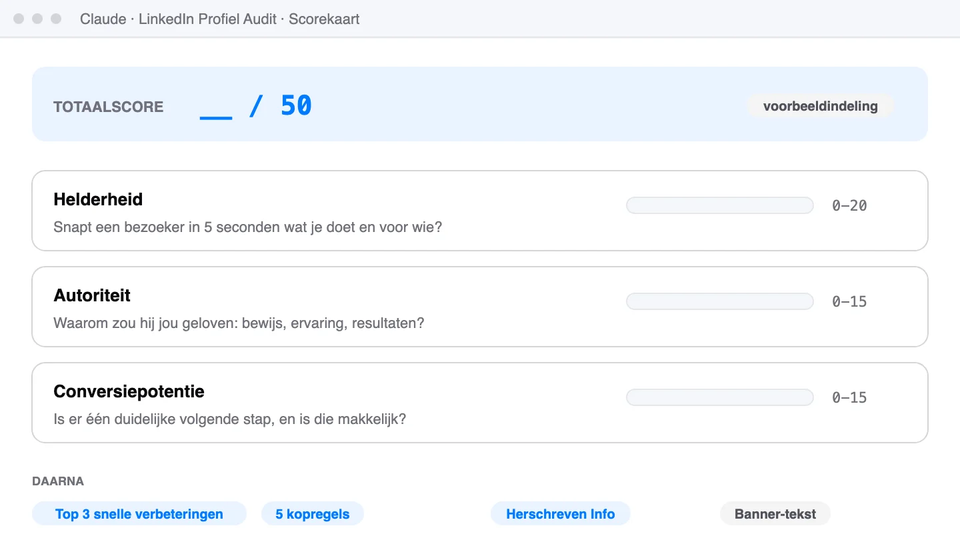This screenshot has height=560, width=960.
Task: Click the Autoriteit score progress bar
Action: (720, 301)
